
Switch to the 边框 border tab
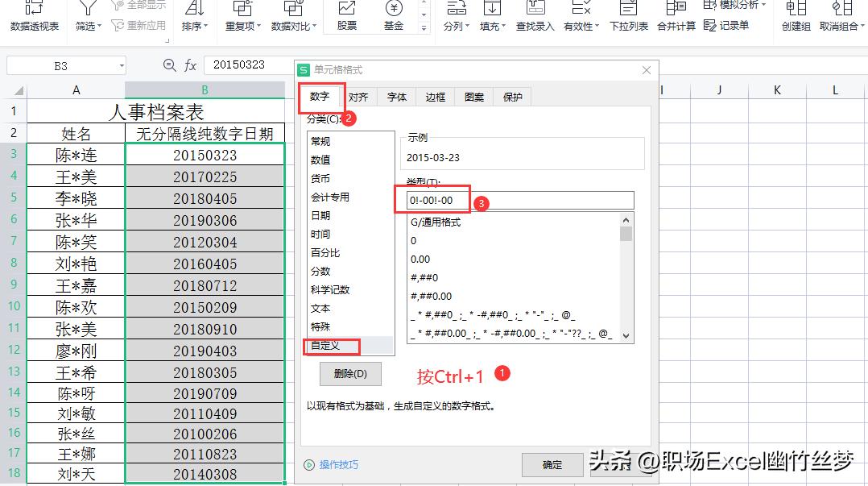coord(435,97)
